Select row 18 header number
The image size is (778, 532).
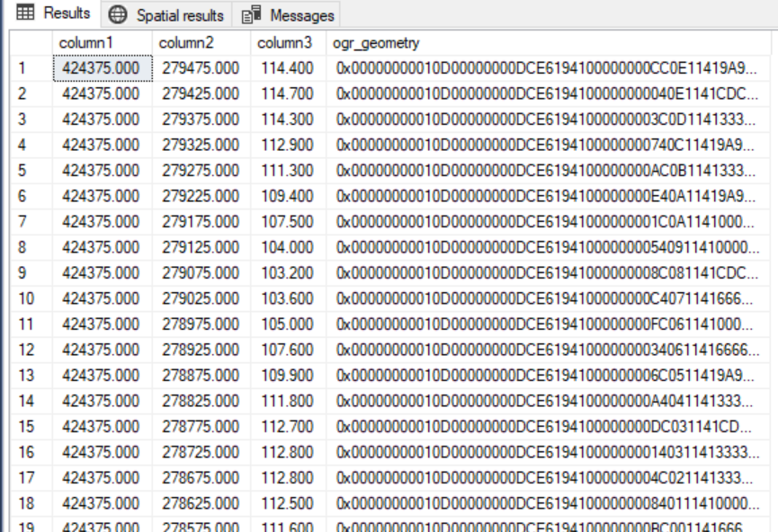31,503
